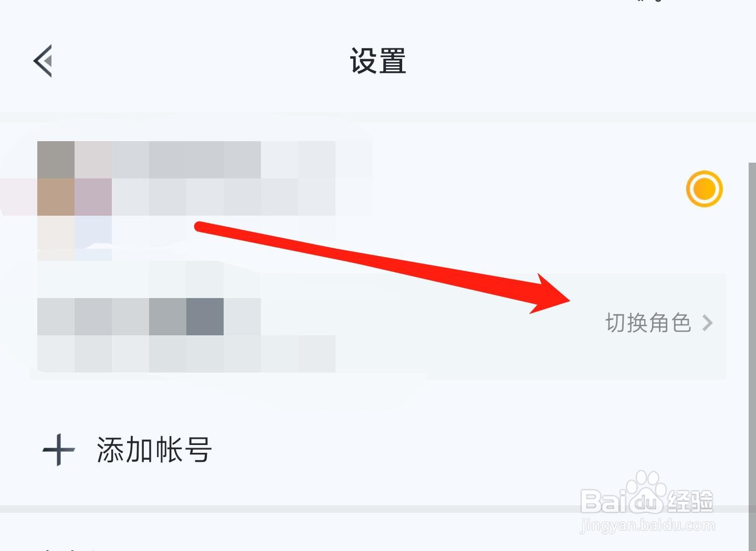
Task: Tap the blurred role name in card
Action: point(149,316)
